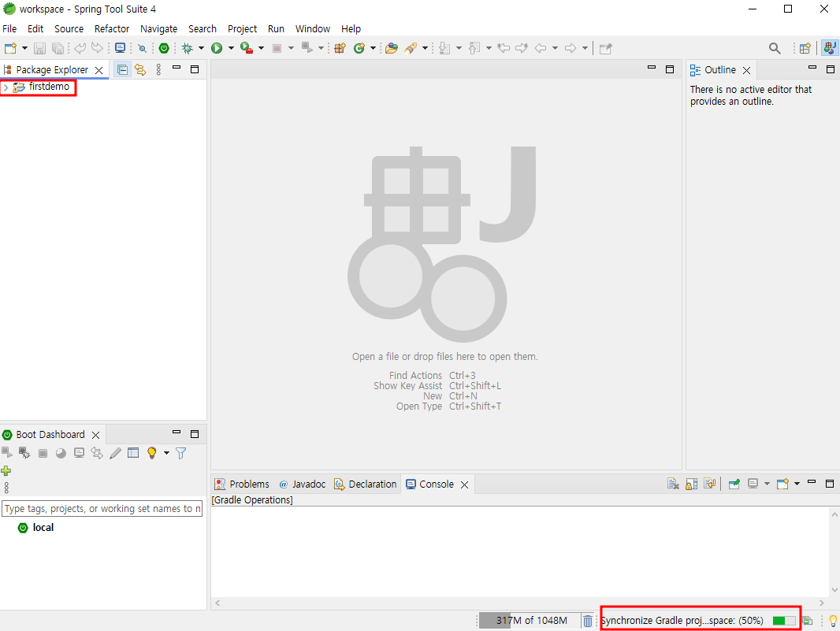This screenshot has width=840, height=631.
Task: Open Display Selected Console dropdown arrow
Action: pos(767,484)
